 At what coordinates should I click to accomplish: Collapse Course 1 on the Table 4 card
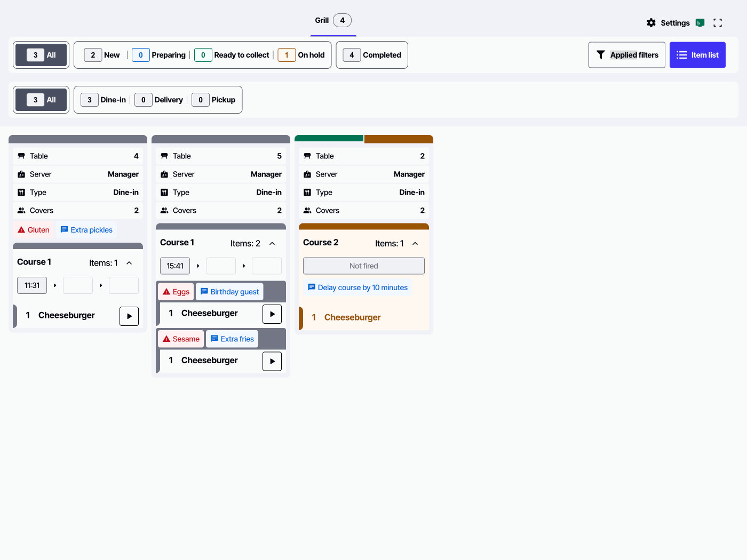click(x=129, y=262)
